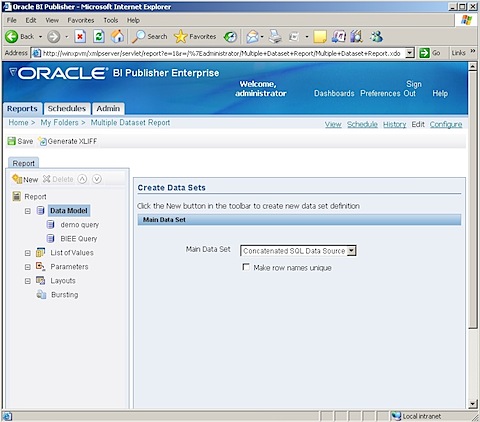Click the My Folders breadcrumb link
This screenshot has width=480, height=422.
pyautogui.click(x=59, y=122)
